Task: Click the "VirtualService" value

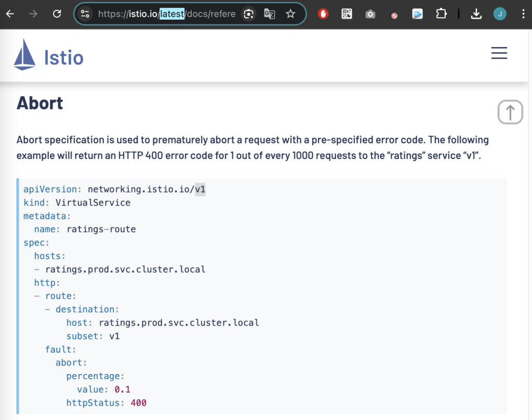Action: pyautogui.click(x=93, y=202)
